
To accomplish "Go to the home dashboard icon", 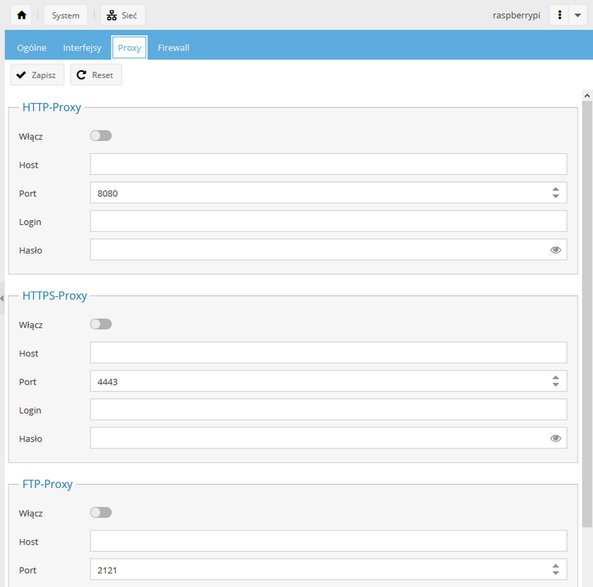I will tap(22, 15).
